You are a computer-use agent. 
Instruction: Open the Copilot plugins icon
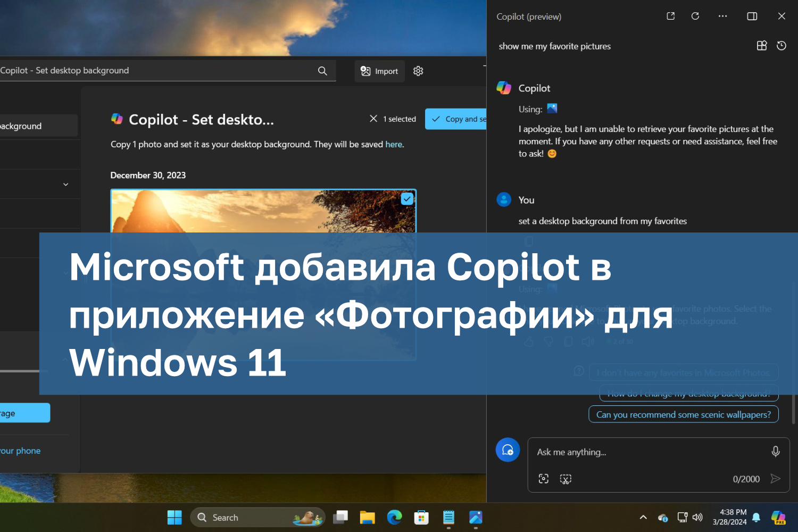[762, 46]
